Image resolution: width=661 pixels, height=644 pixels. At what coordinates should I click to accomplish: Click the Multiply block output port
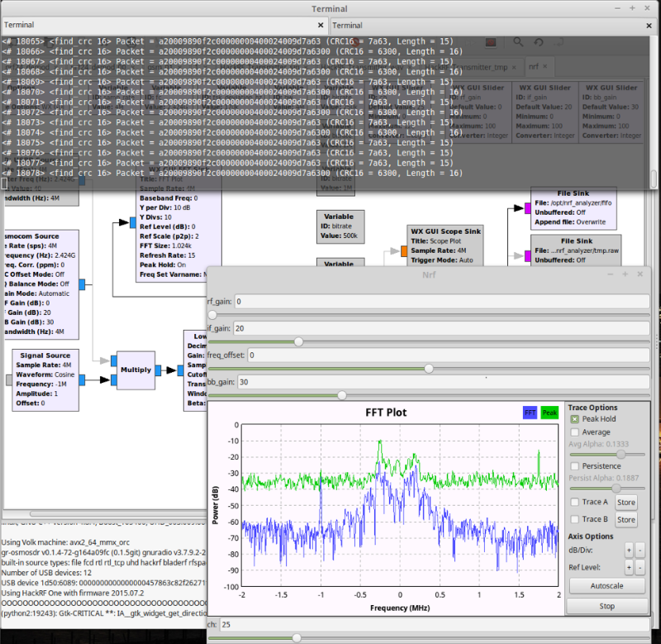point(158,370)
